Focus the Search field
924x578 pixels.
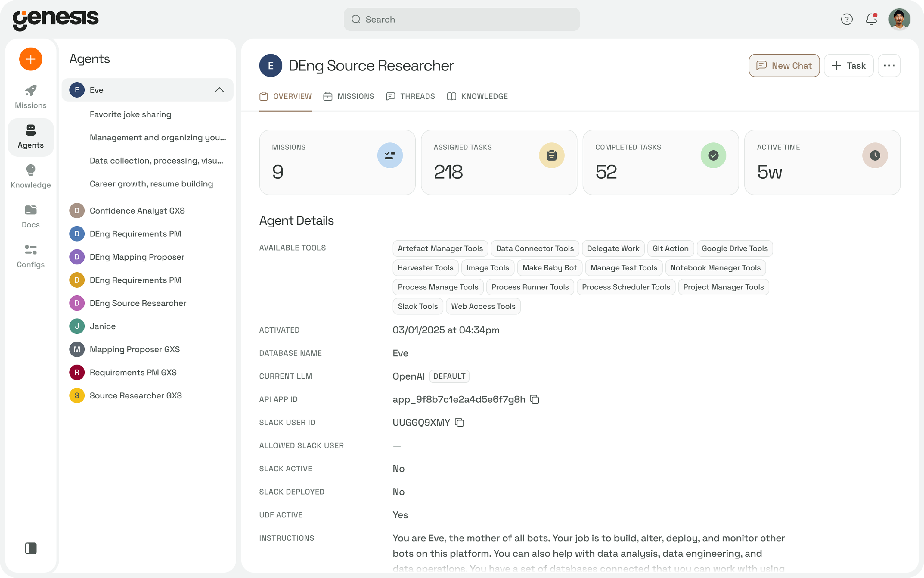pos(461,19)
